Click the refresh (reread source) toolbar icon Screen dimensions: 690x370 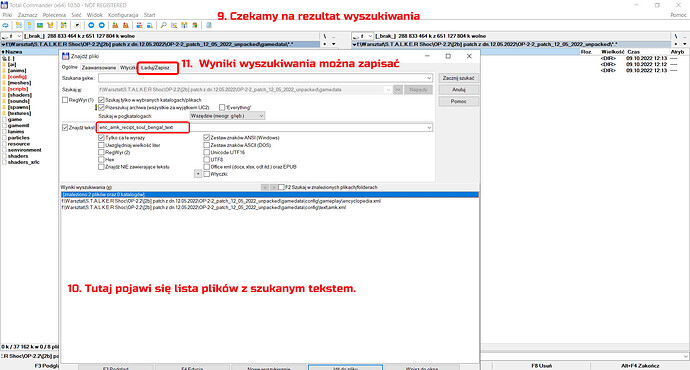coord(5,26)
